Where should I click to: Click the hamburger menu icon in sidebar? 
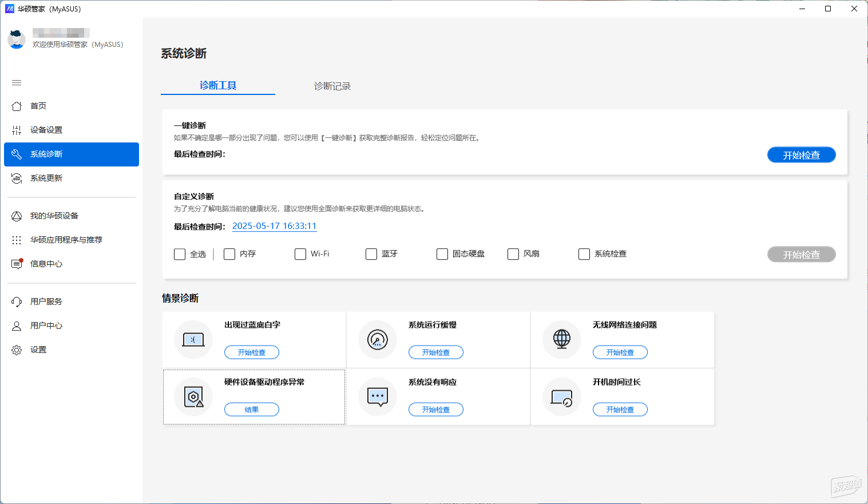tap(17, 83)
